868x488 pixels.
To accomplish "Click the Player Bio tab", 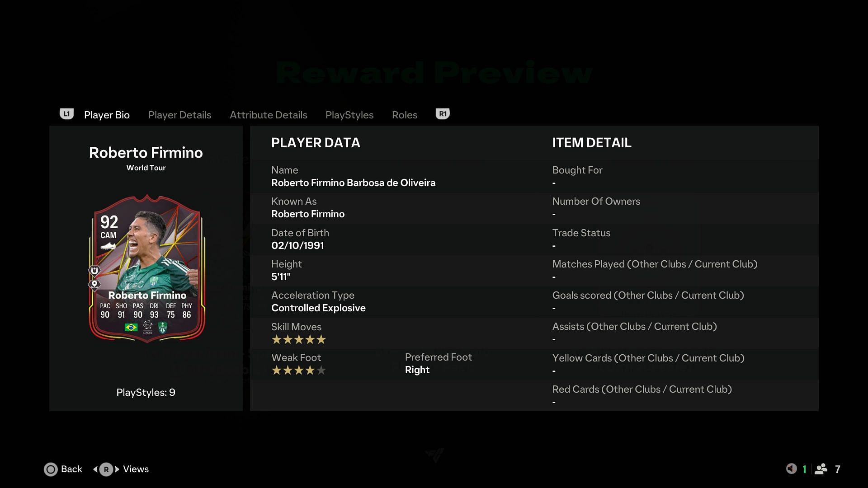I will pos(106,114).
